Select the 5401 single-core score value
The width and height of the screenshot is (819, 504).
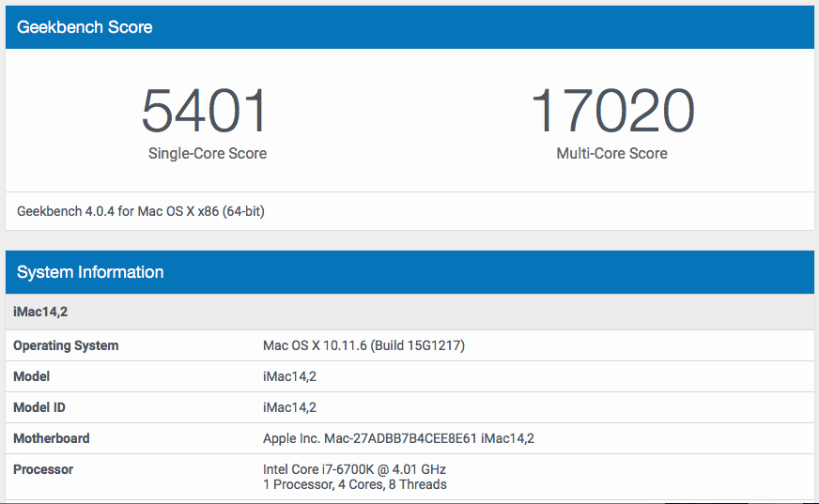click(205, 111)
